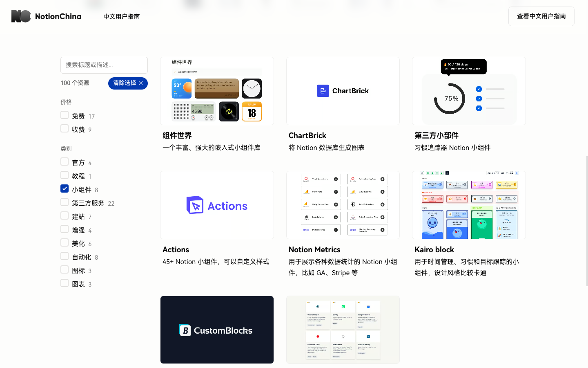Enable the 自动化 category filter
588x368 pixels.
click(x=65, y=256)
